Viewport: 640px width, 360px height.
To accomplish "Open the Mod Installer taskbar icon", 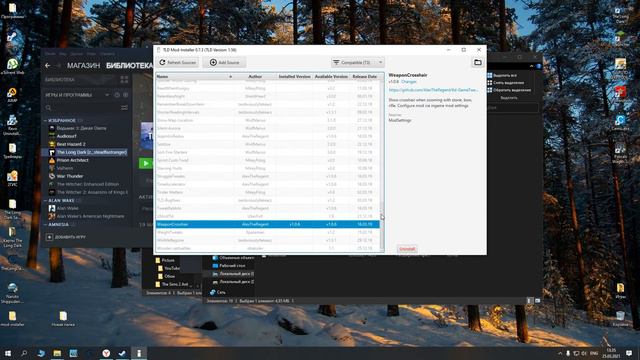I will [x=139, y=353].
